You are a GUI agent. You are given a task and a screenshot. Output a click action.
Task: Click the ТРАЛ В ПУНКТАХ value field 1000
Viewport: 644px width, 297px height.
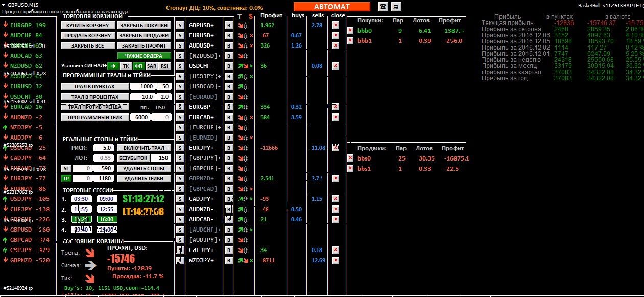(x=142, y=86)
